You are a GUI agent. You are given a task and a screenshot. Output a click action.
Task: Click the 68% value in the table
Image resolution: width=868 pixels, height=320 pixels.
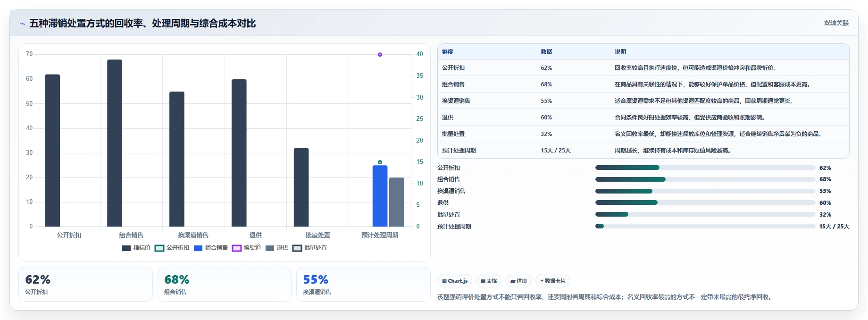546,84
